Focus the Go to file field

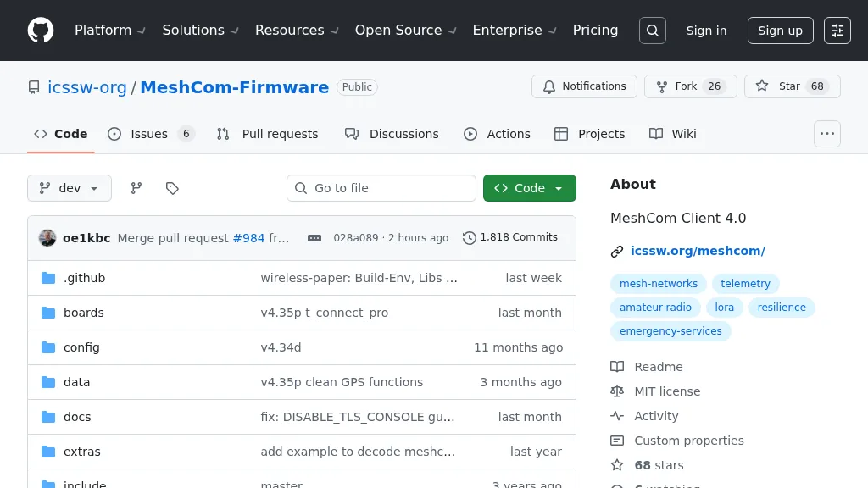click(381, 188)
